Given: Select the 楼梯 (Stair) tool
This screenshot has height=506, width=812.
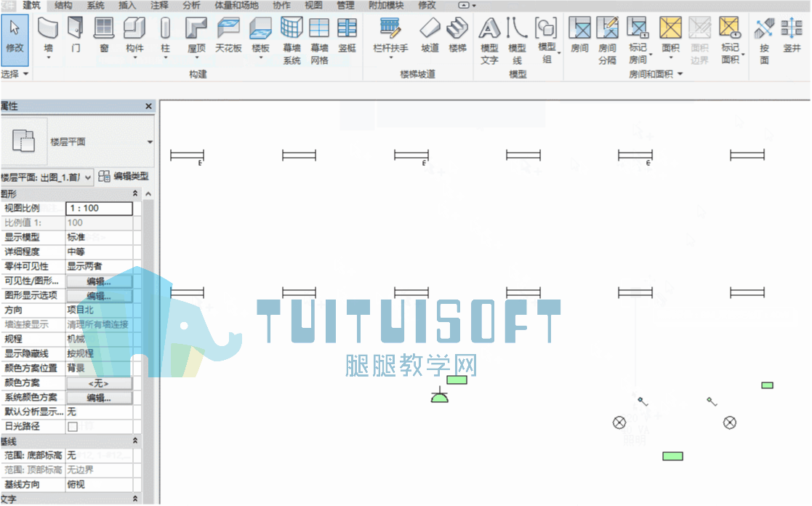Looking at the screenshot, I should [x=458, y=35].
